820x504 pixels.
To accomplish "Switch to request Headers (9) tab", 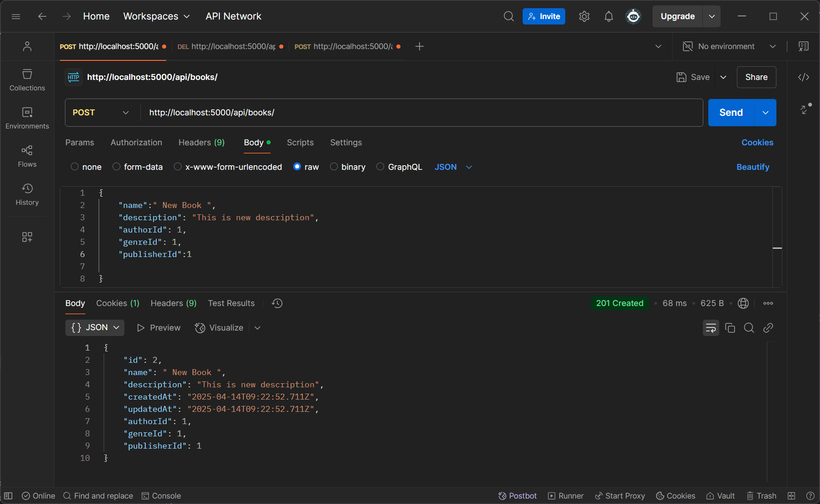I will 202,143.
